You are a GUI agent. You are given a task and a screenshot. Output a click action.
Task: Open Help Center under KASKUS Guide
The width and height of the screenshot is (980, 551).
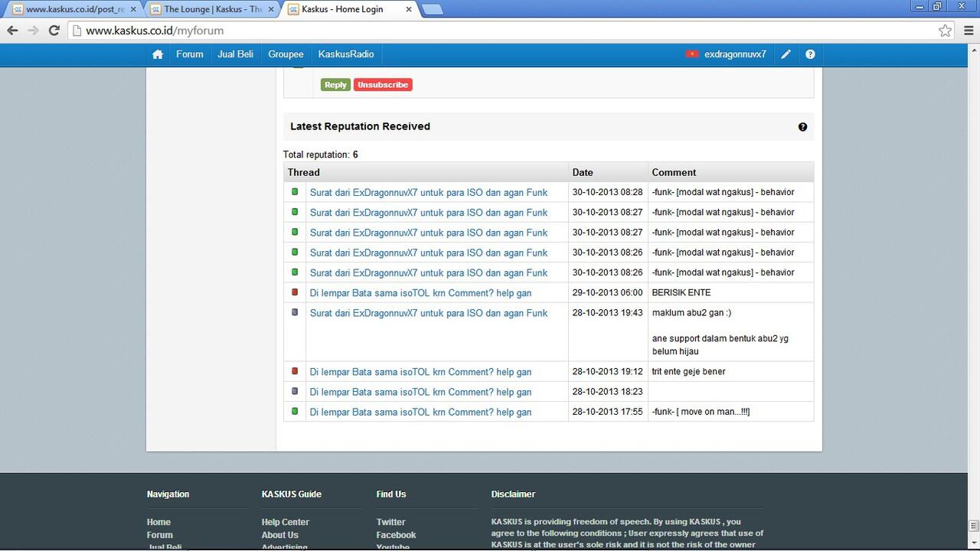coord(286,522)
